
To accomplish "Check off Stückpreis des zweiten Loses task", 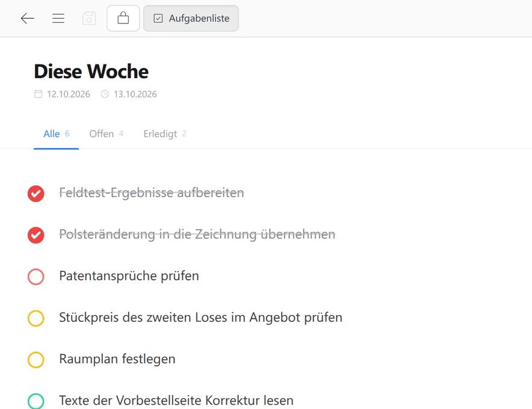I will pos(36,318).
